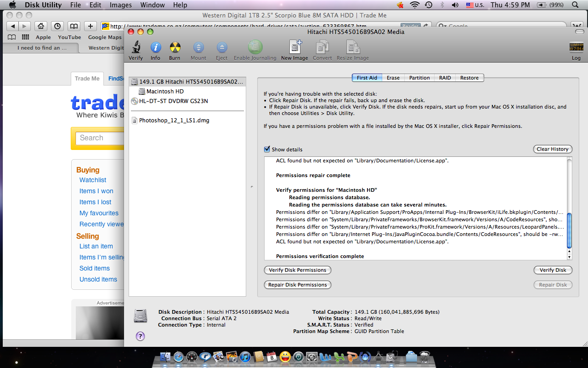
Task: Open the Trash in the Dock
Action: [425, 357]
